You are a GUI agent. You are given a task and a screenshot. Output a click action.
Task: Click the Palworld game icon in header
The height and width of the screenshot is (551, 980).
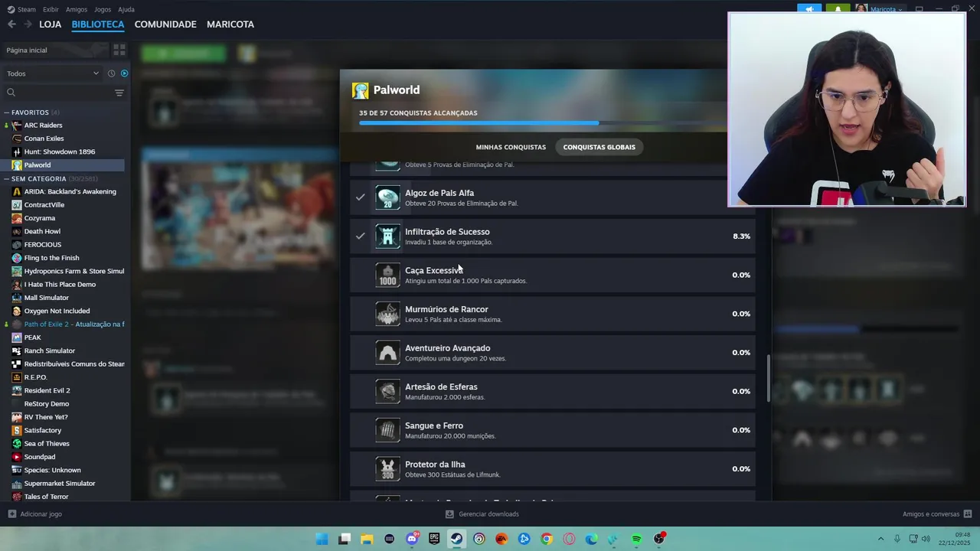coord(360,90)
